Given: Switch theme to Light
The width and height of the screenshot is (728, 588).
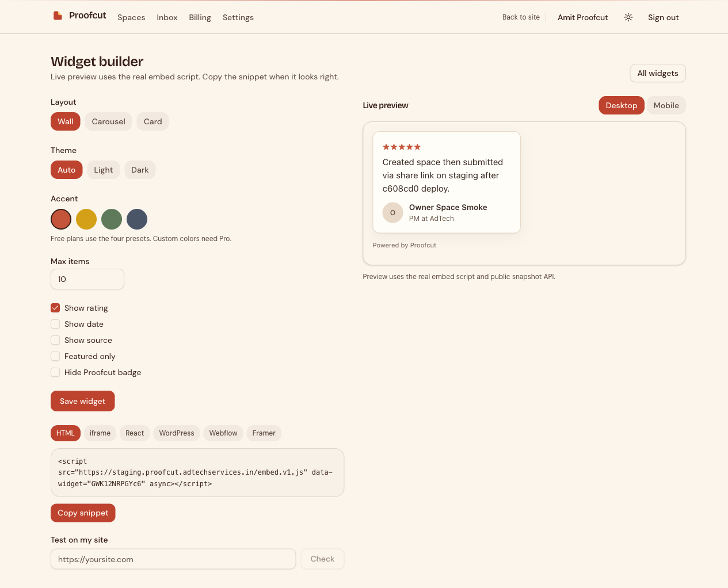Looking at the screenshot, I should pyautogui.click(x=104, y=170).
